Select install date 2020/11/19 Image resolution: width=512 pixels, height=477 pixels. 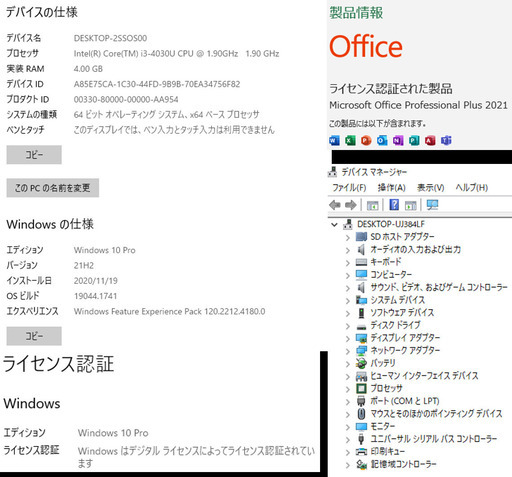click(x=96, y=281)
